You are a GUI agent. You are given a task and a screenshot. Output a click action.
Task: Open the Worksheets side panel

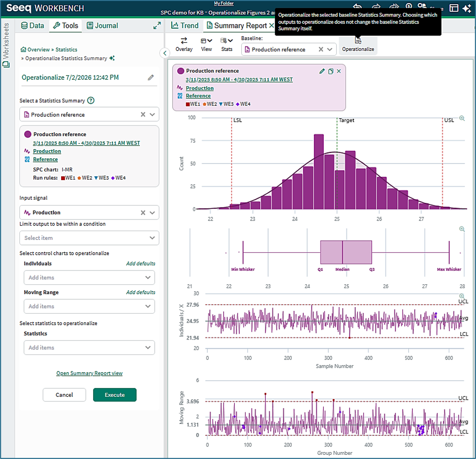(6, 45)
